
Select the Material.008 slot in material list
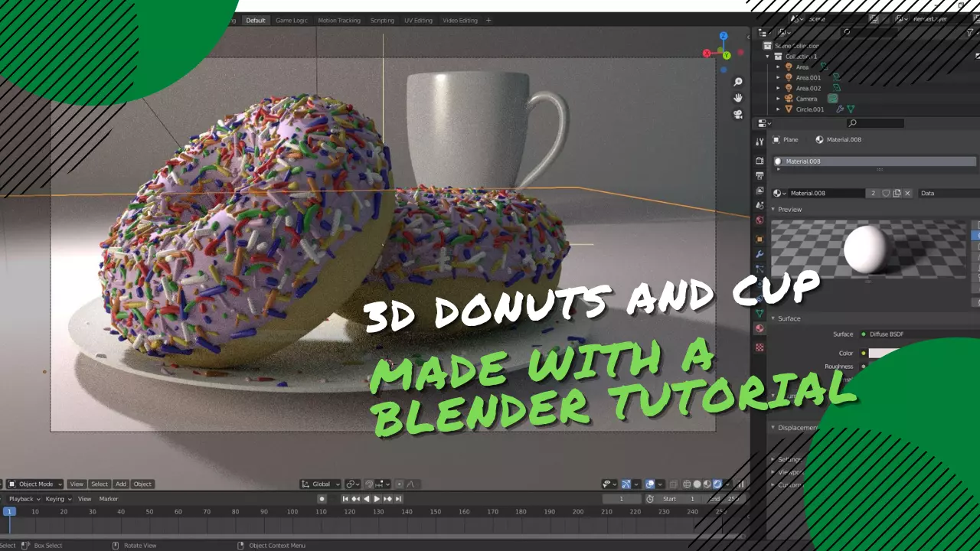[x=874, y=161]
